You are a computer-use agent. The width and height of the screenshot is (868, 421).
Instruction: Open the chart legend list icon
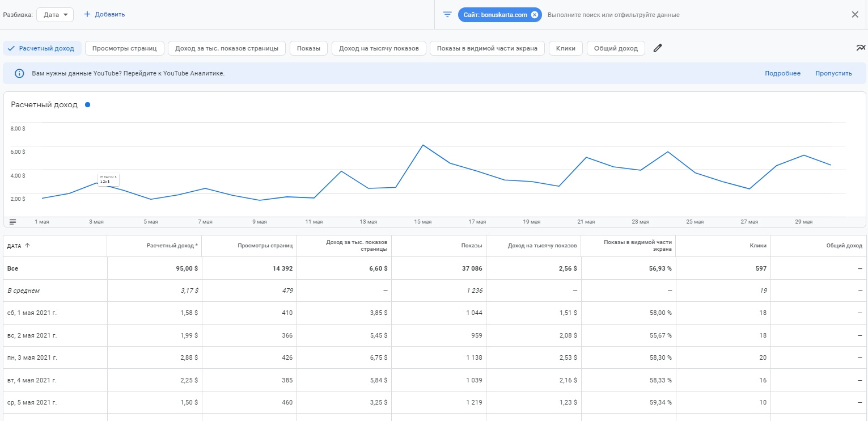pos(12,221)
